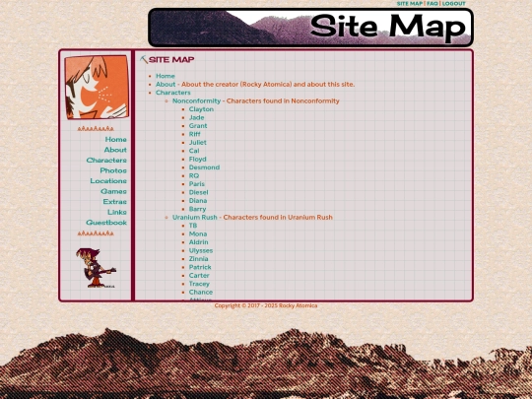Open Jade character page
Image resolution: width=532 pixels, height=399 pixels.
click(x=196, y=117)
